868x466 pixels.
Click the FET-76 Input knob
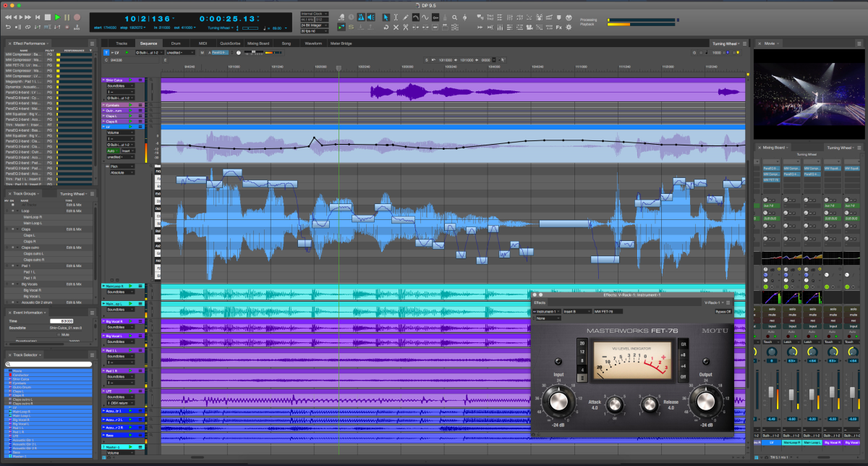558,402
